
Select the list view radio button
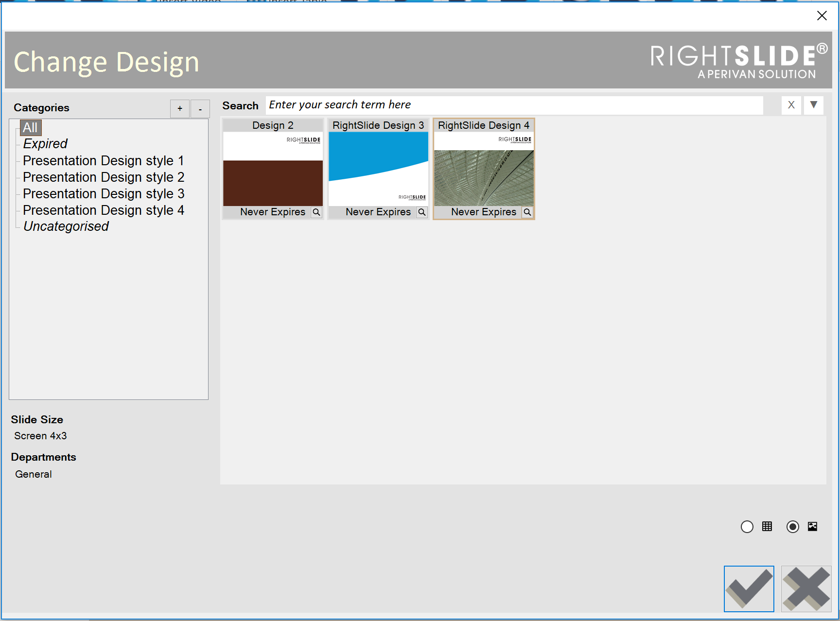pos(747,527)
